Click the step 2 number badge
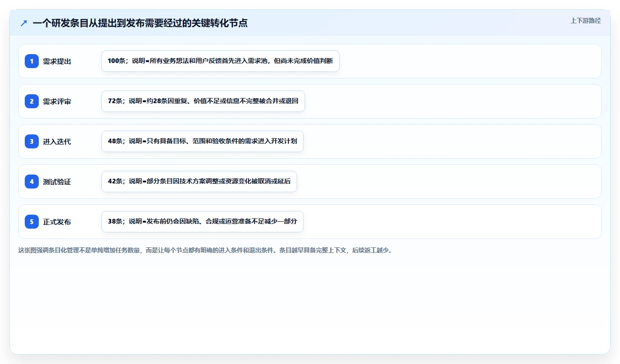The height and width of the screenshot is (364, 620). pos(32,101)
